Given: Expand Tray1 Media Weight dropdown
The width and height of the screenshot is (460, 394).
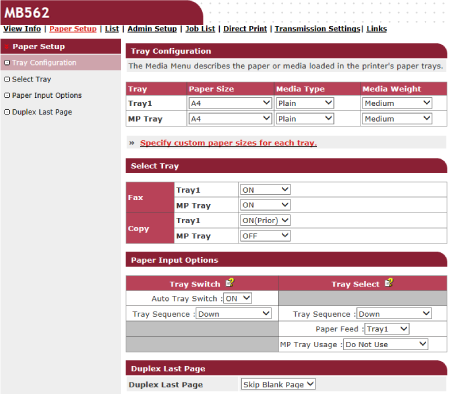Looking at the screenshot, I should pyautogui.click(x=397, y=103).
